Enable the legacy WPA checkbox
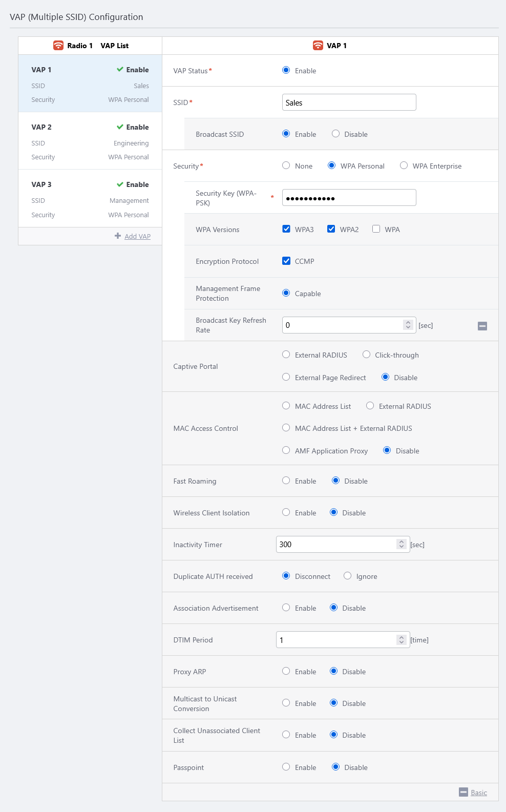 tap(376, 229)
